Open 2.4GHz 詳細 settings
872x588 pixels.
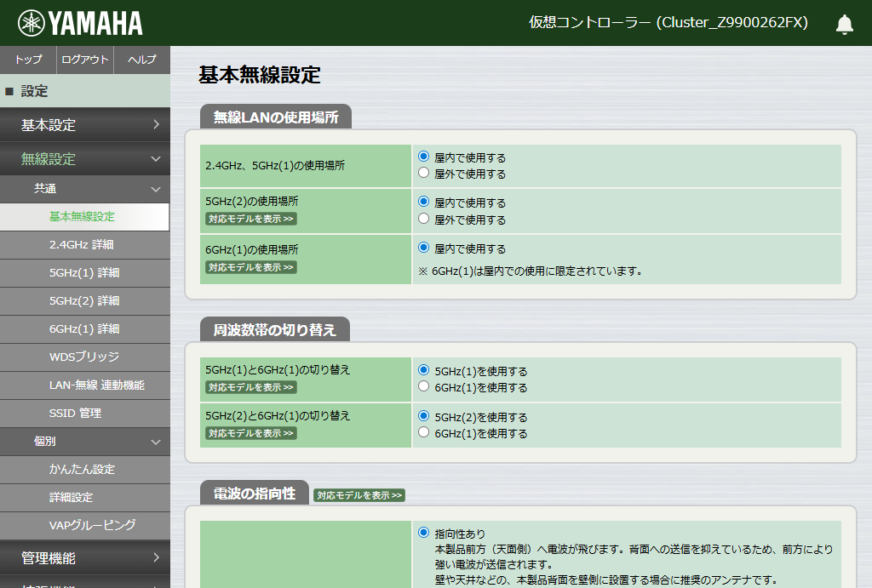(85, 244)
